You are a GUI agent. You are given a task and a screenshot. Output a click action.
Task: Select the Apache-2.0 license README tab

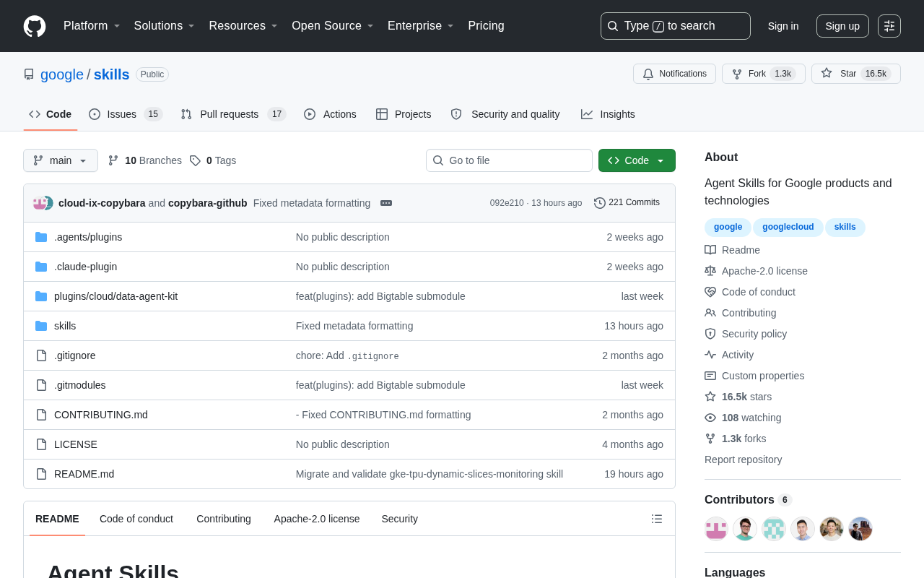click(317, 519)
